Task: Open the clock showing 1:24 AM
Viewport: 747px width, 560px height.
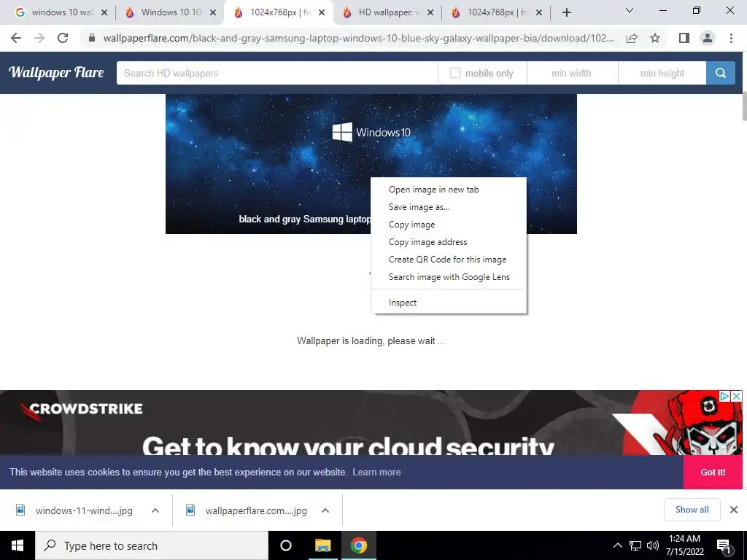Action: [684, 545]
